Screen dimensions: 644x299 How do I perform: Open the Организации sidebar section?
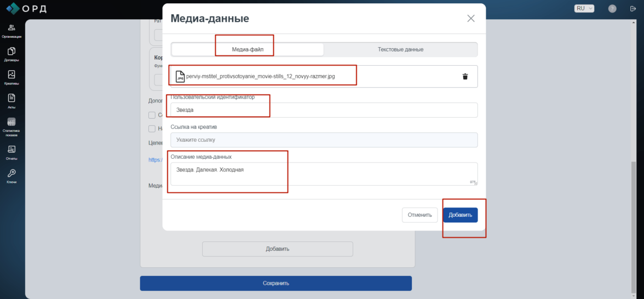click(12, 31)
